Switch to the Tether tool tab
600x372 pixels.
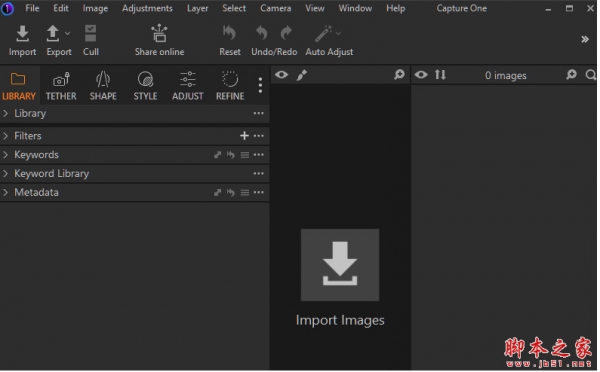(61, 86)
